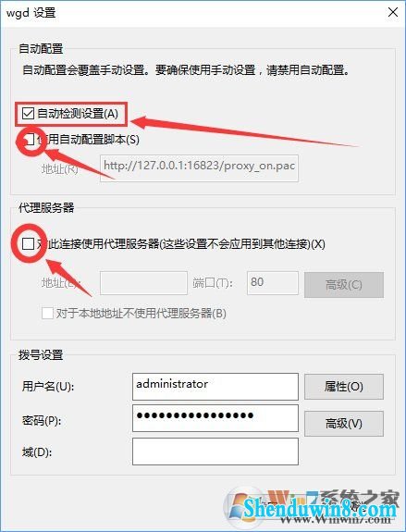Click the 密码(P) password field
This screenshot has width=406, height=532.
[x=215, y=417]
